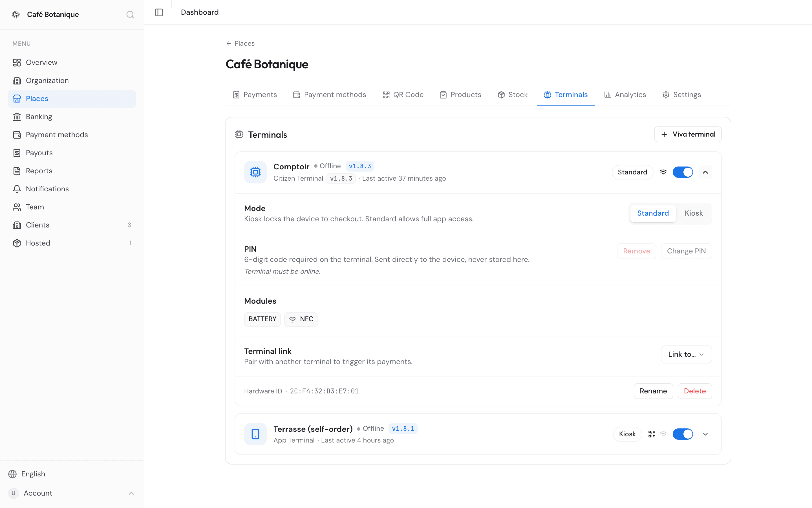Viewport: 812px width, 508px height.
Task: Open Payouts in the sidebar menu
Action: (x=72, y=153)
